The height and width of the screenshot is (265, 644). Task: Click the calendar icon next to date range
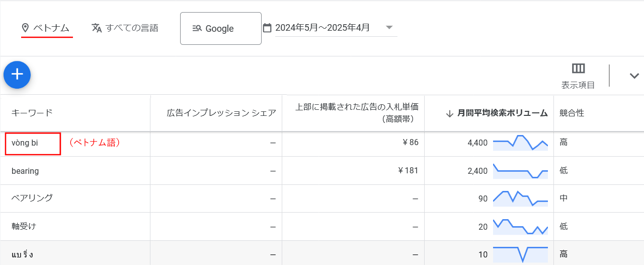click(267, 28)
